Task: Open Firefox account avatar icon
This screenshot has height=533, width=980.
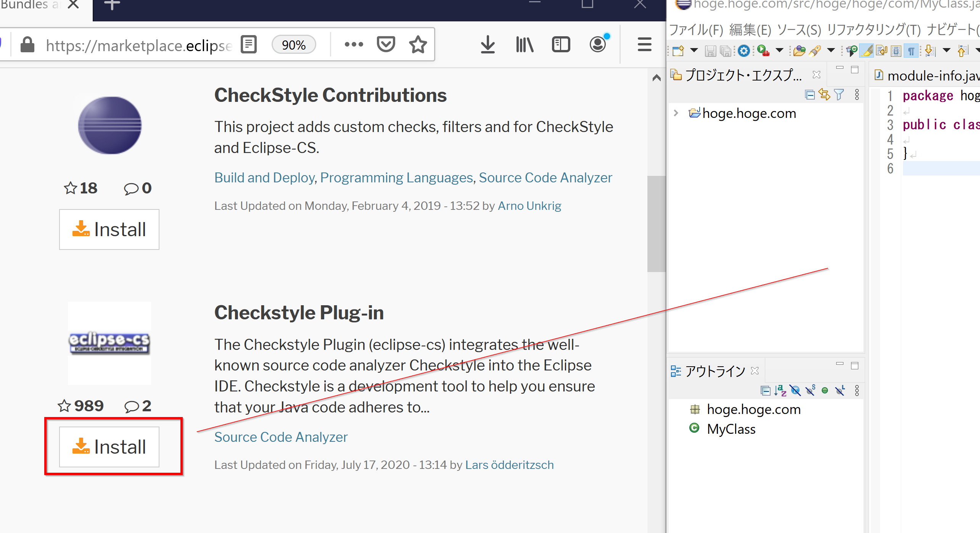Action: (x=598, y=44)
